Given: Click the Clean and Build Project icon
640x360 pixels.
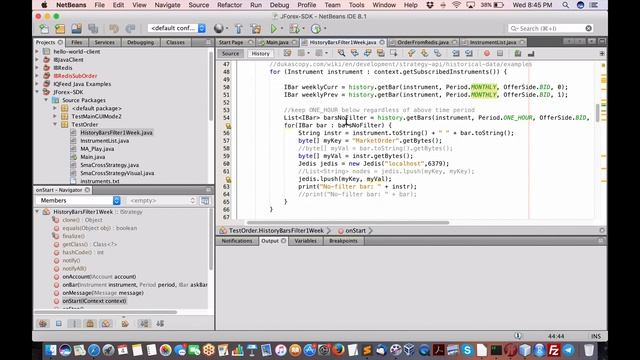Looking at the screenshot, I should [x=256, y=29].
